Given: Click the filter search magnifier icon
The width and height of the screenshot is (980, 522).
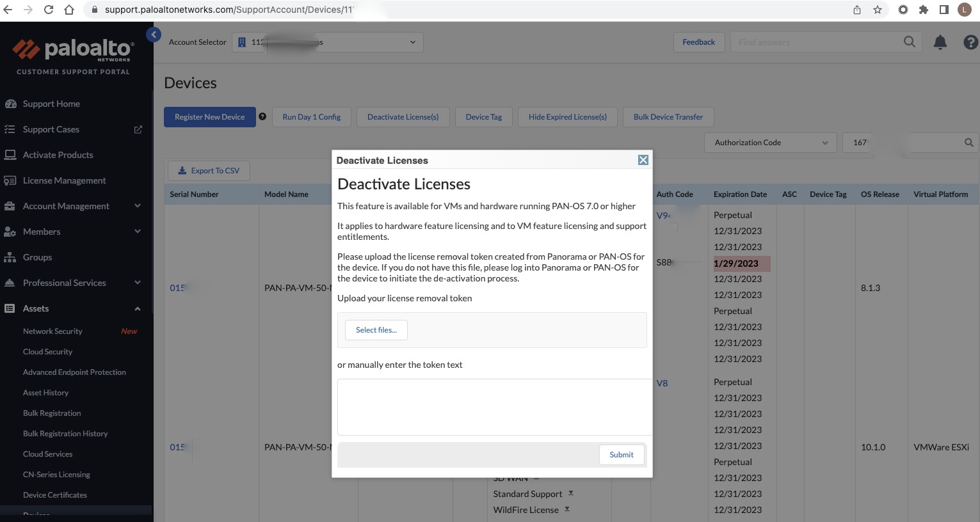Looking at the screenshot, I should pyautogui.click(x=968, y=143).
